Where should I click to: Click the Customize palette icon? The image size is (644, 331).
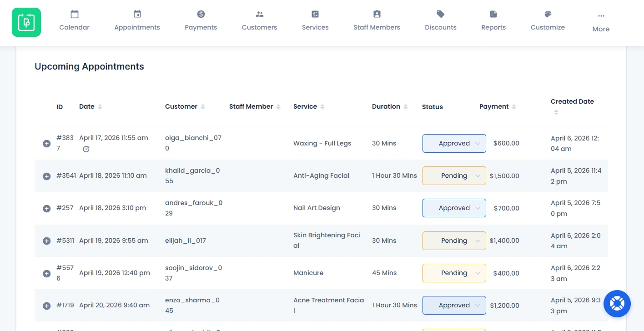click(x=548, y=14)
